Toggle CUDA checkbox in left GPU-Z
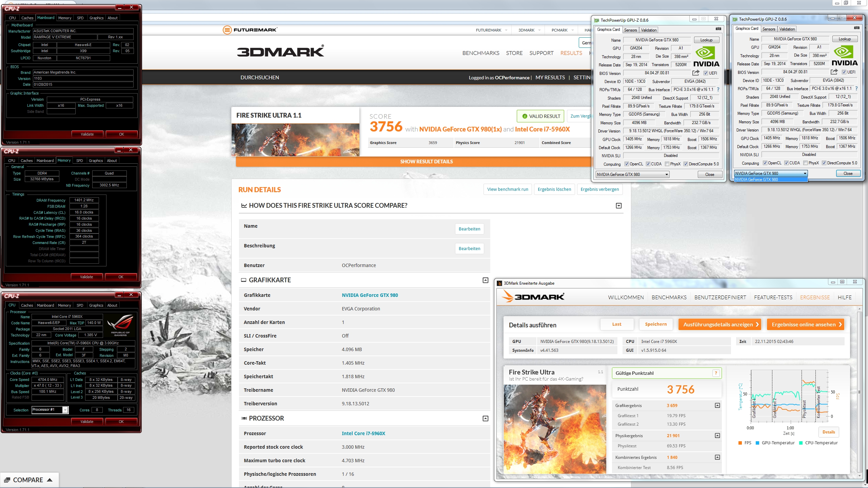This screenshot has width=868, height=488. pos(648,164)
